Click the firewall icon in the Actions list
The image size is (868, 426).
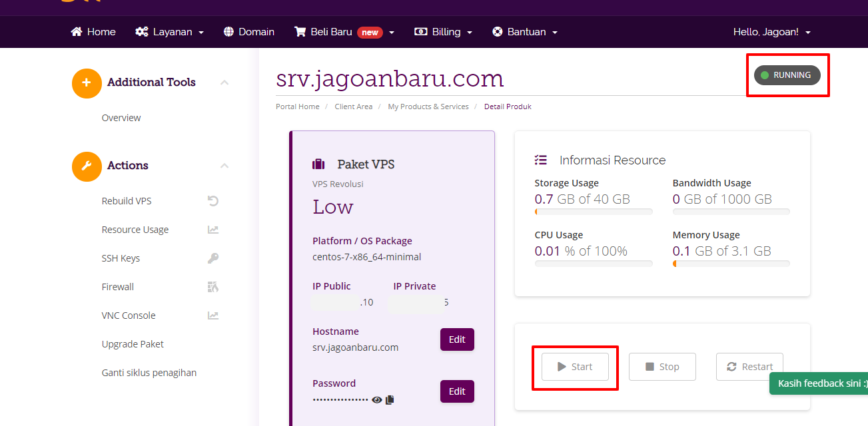pos(213,287)
